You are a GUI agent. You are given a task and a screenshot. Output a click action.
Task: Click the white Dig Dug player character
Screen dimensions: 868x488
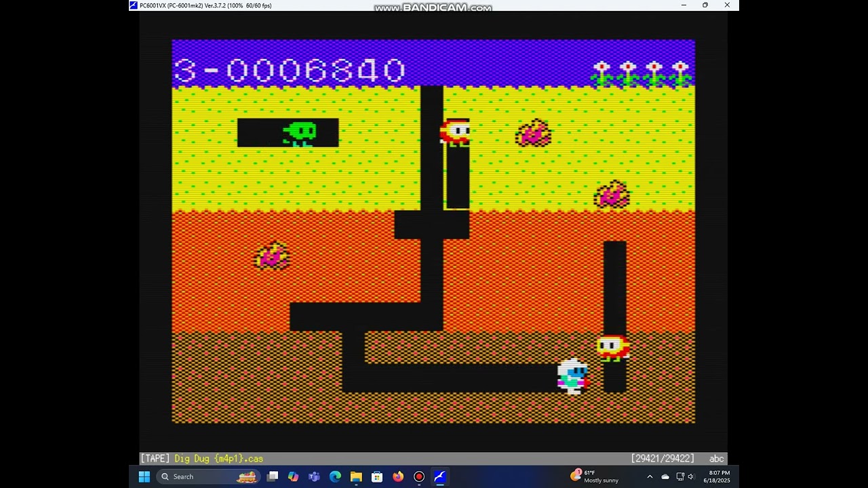[573, 377]
